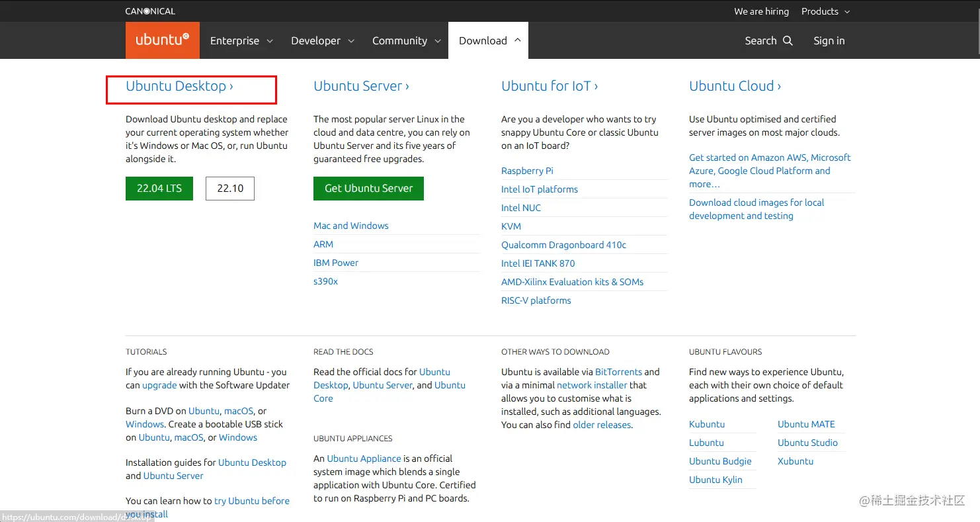Open Mac and Windows link

351,226
